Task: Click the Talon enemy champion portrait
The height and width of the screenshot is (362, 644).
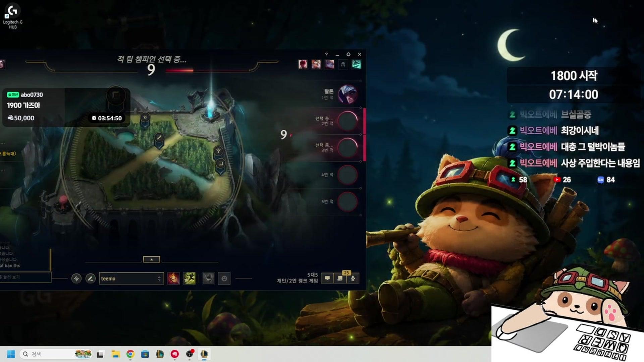Action: pos(348,94)
